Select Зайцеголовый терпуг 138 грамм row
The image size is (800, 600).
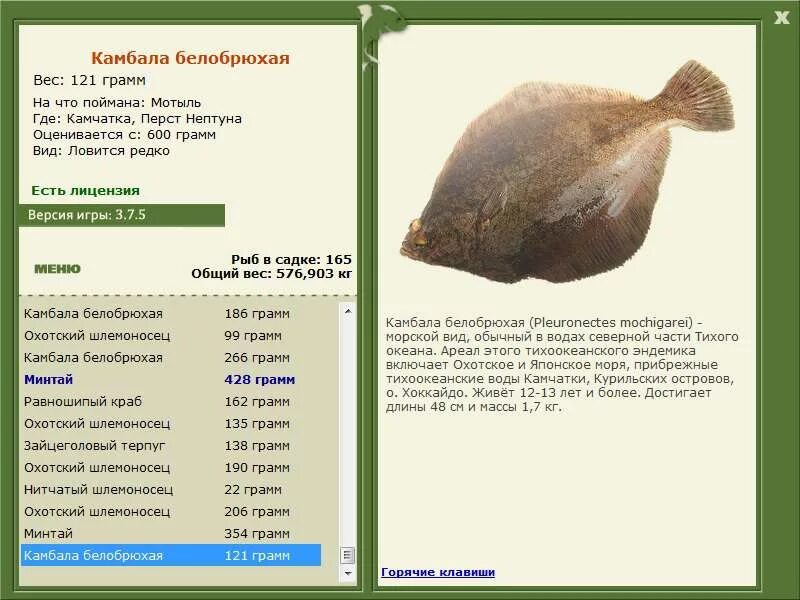[171, 445]
